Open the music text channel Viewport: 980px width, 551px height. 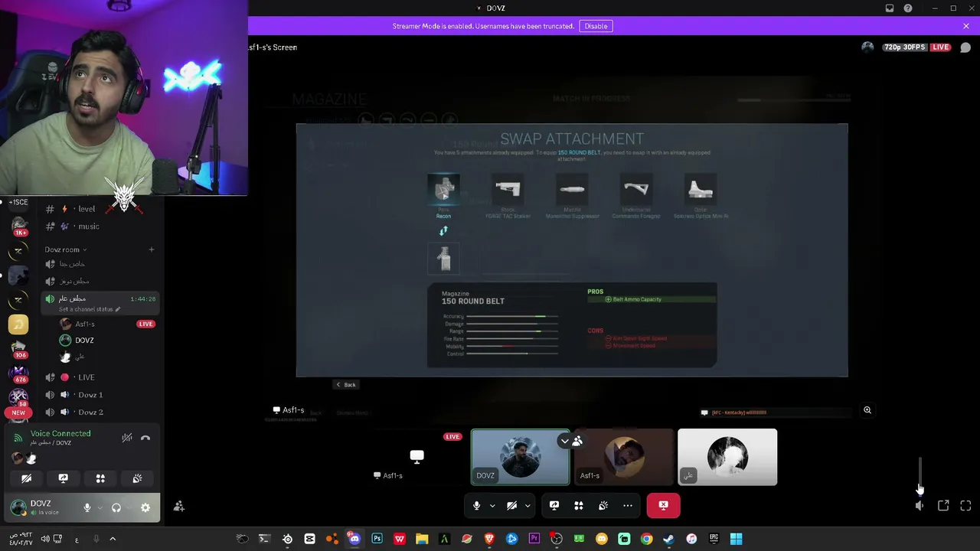pos(88,227)
